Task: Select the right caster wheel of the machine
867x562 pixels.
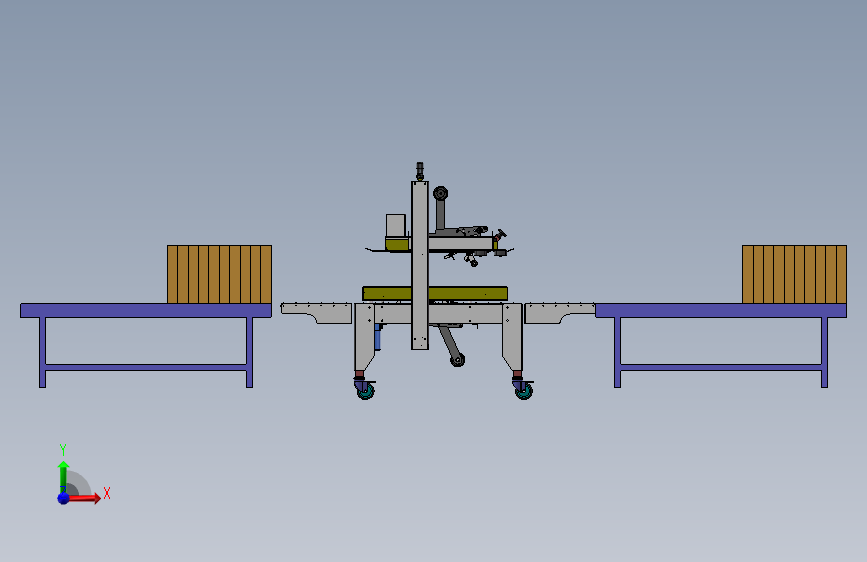Action: (x=524, y=392)
